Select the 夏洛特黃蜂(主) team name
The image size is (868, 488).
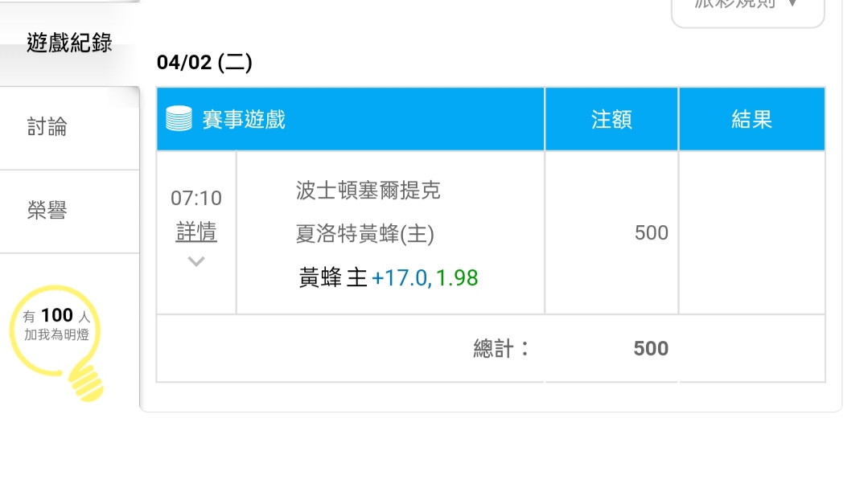[x=364, y=233]
